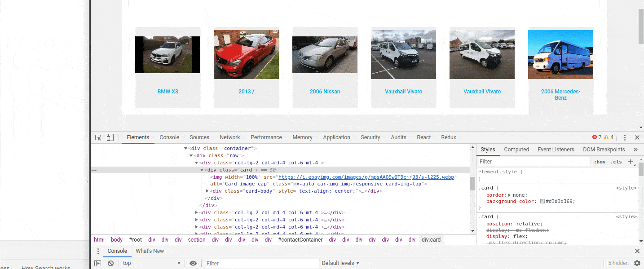Open the DevTools customize three-dot menu
Viewport: 644px width, 269px height.
(625, 137)
